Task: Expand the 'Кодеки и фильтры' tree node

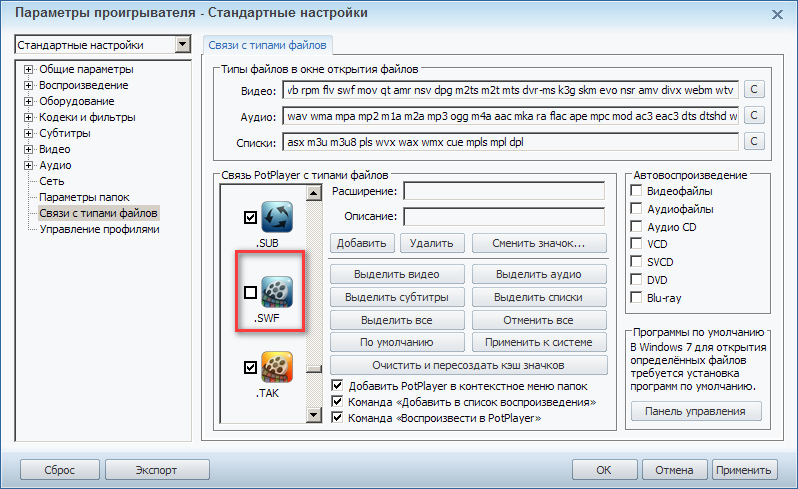Action: point(29,117)
